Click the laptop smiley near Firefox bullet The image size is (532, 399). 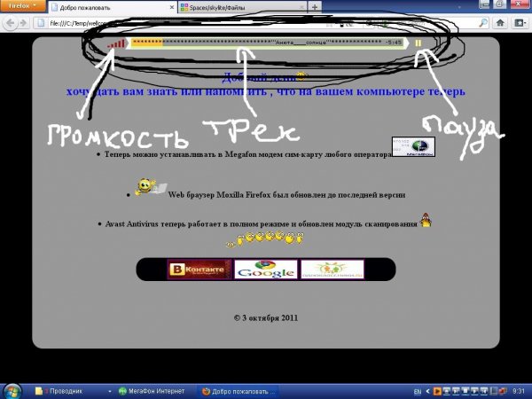coord(151,187)
